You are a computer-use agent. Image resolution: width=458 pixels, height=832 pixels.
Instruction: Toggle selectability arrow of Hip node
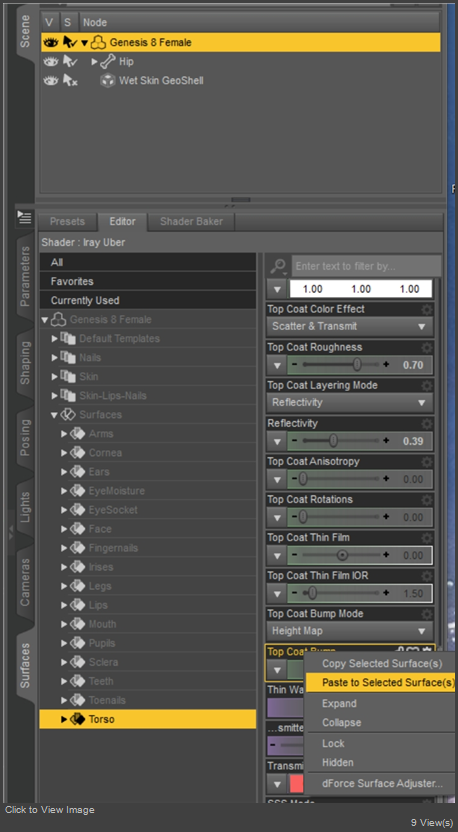[x=70, y=62]
